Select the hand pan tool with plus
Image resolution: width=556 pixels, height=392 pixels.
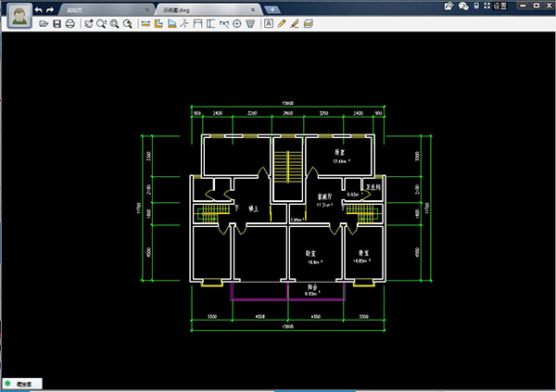click(x=89, y=24)
